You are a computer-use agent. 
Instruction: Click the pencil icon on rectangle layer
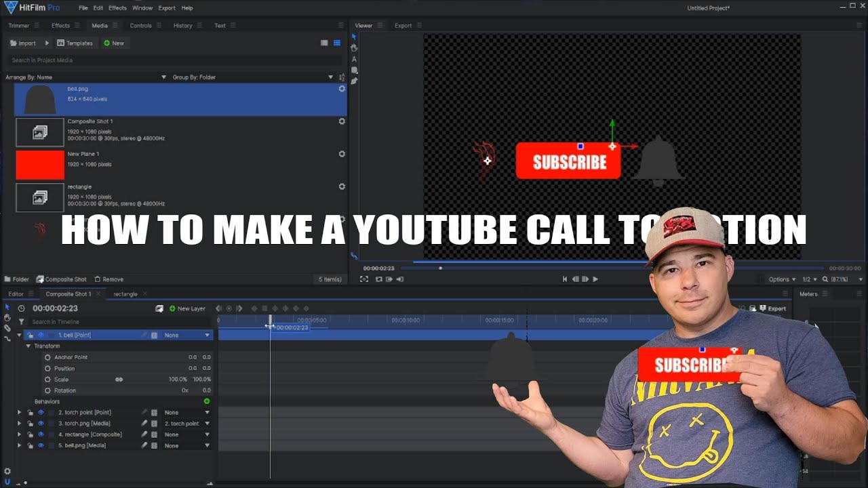click(144, 434)
